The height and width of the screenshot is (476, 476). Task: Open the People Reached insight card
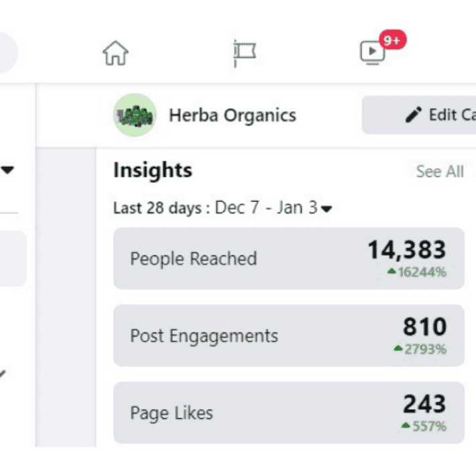(x=289, y=258)
